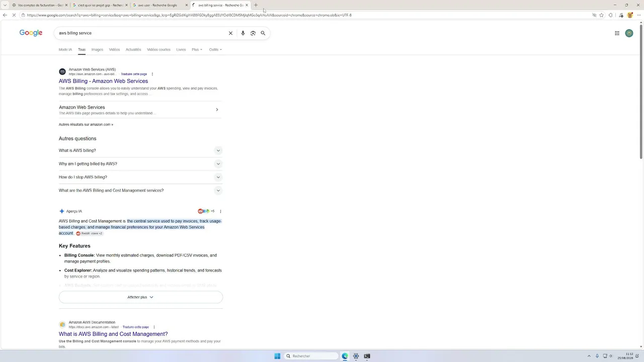Click the circular browser extension icon in toolbar
644x362 pixels.
(611, 15)
